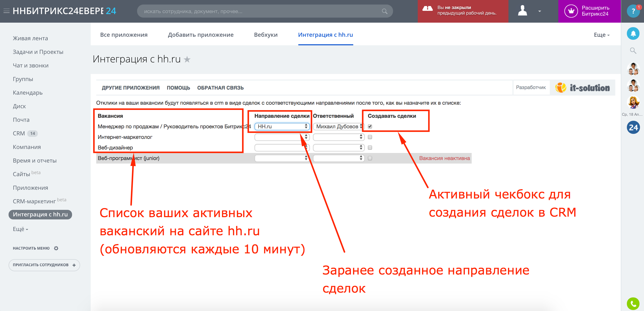Open Обратная связь link
644x311 pixels.
tap(220, 88)
